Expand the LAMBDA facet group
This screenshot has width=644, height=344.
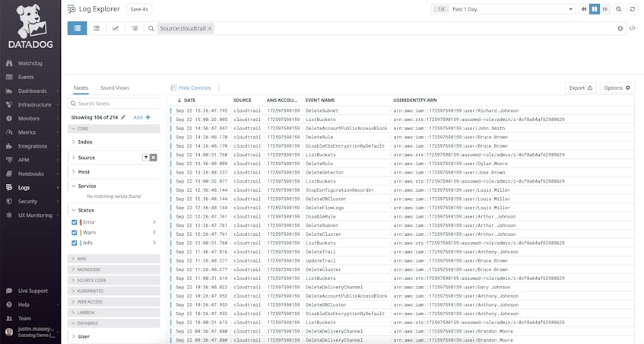[x=114, y=313]
